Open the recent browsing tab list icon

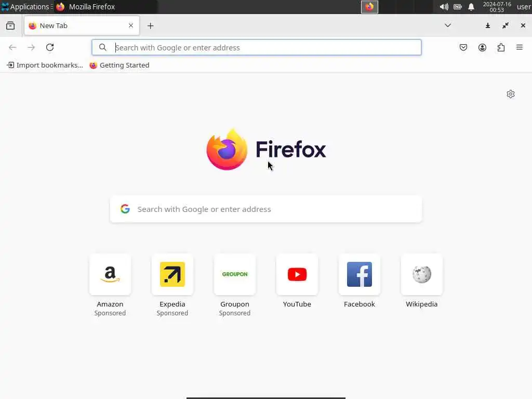coord(10,26)
